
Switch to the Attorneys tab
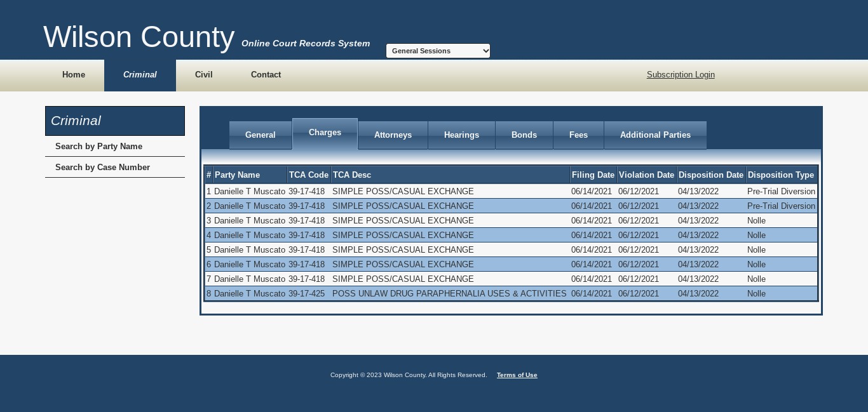pos(393,135)
